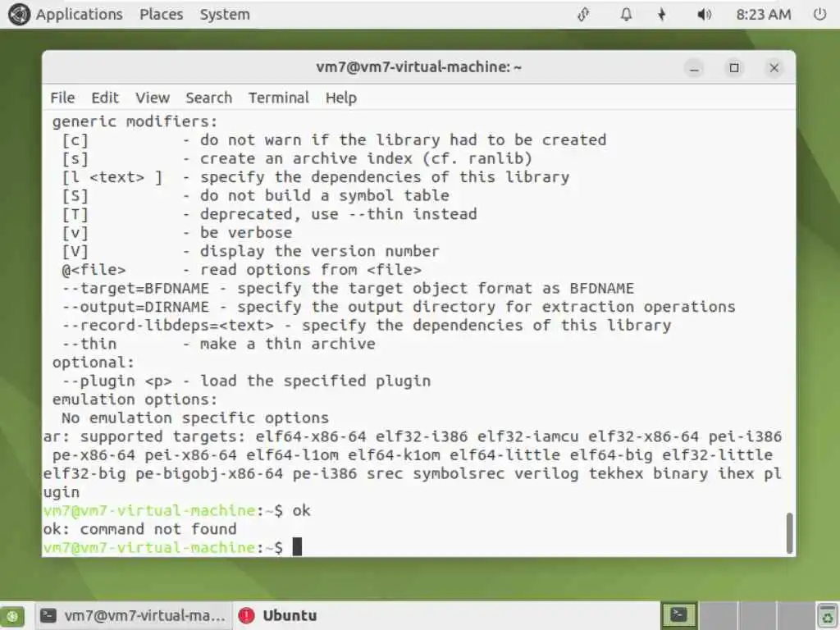Maximize the terminal window

click(734, 68)
